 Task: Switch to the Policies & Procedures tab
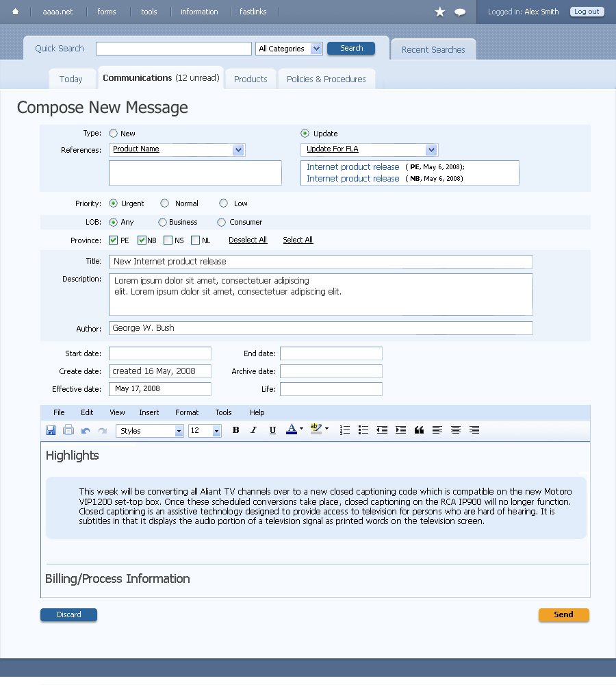(x=326, y=79)
